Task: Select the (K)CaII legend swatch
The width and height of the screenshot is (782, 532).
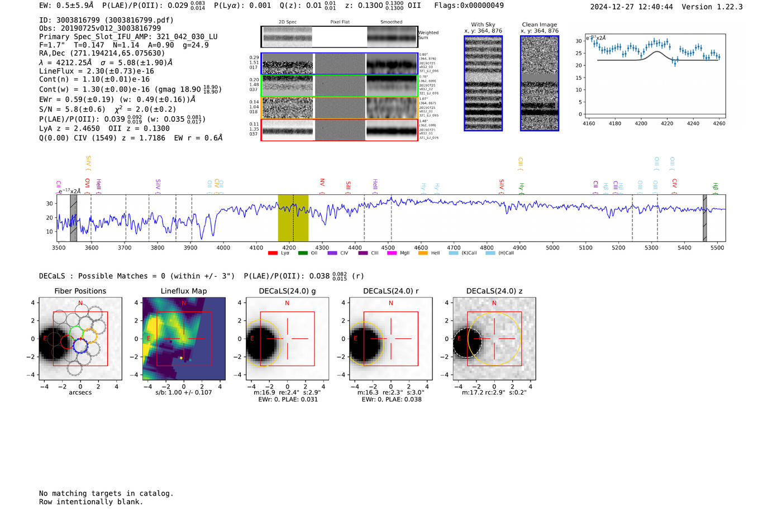Action: [x=454, y=253]
